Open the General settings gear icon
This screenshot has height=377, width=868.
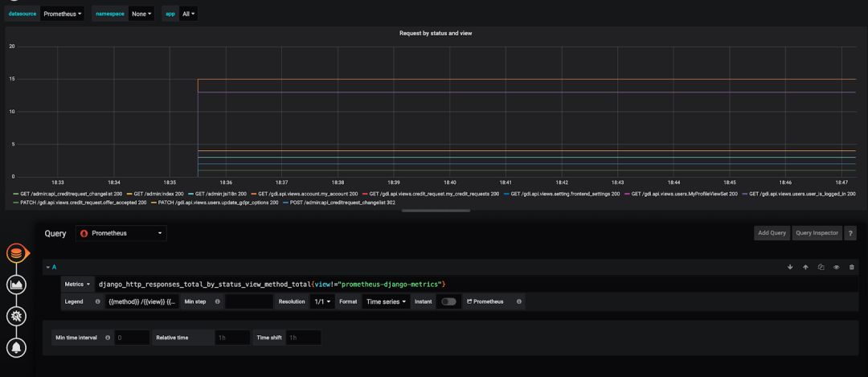tap(17, 316)
